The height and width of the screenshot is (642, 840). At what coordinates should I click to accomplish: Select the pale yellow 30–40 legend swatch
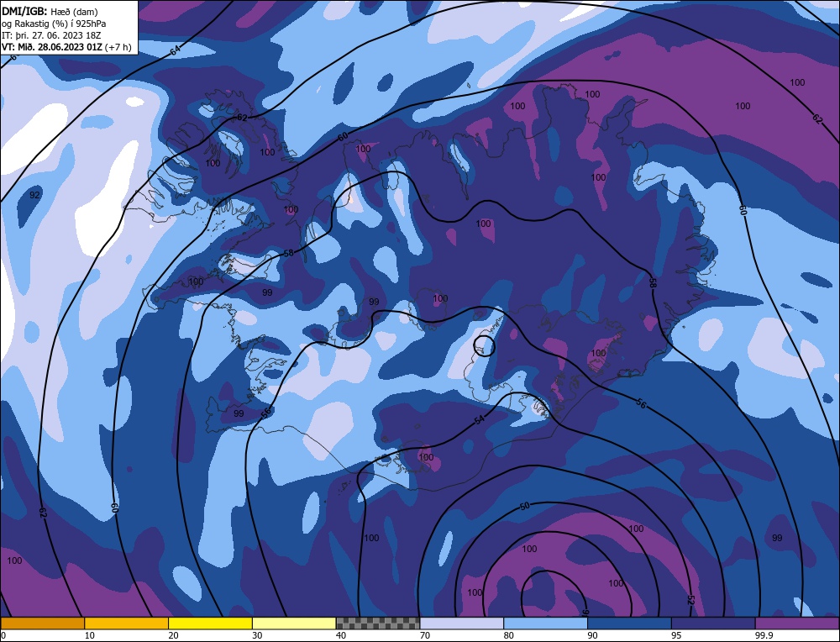coord(294,623)
